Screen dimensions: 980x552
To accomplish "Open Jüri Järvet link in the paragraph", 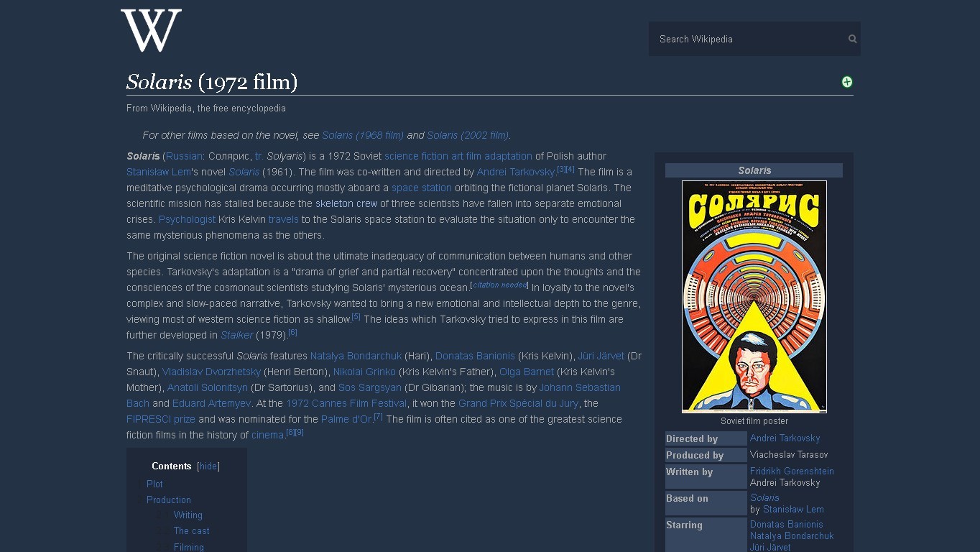I will click(601, 356).
